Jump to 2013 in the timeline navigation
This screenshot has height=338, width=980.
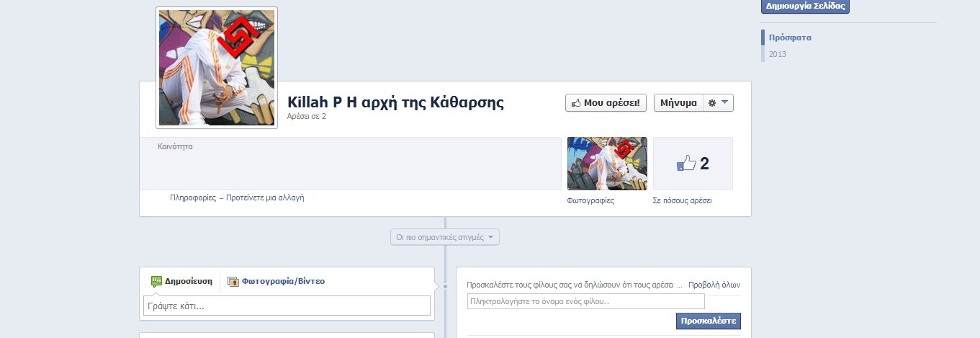pos(778,54)
